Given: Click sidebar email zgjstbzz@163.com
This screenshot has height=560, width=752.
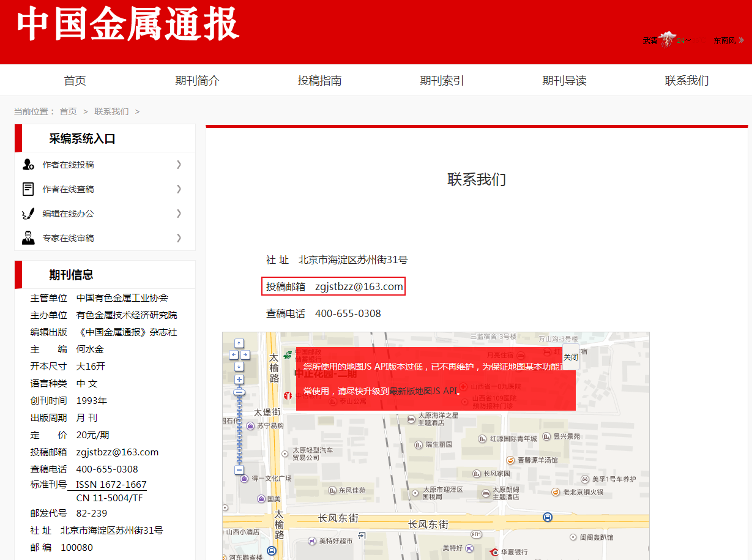Looking at the screenshot, I should pyautogui.click(x=117, y=452).
